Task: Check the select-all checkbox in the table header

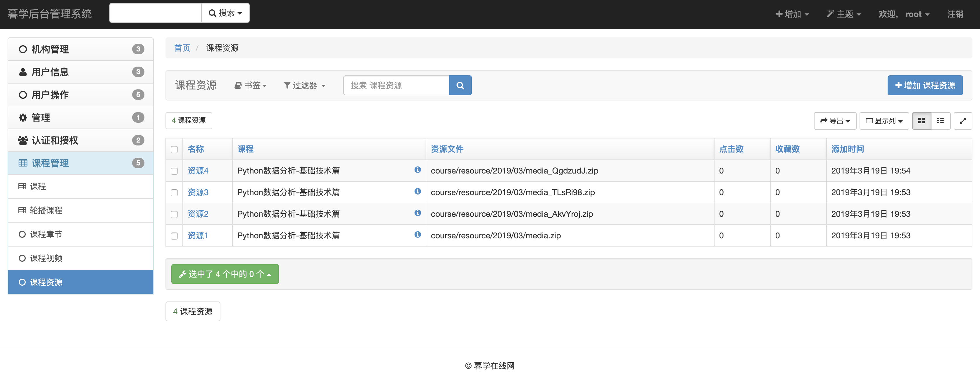Action: pos(174,150)
